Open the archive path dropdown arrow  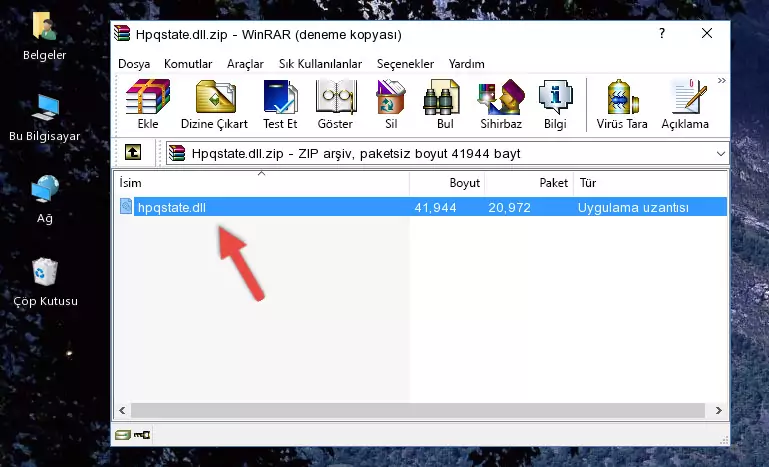click(x=720, y=154)
